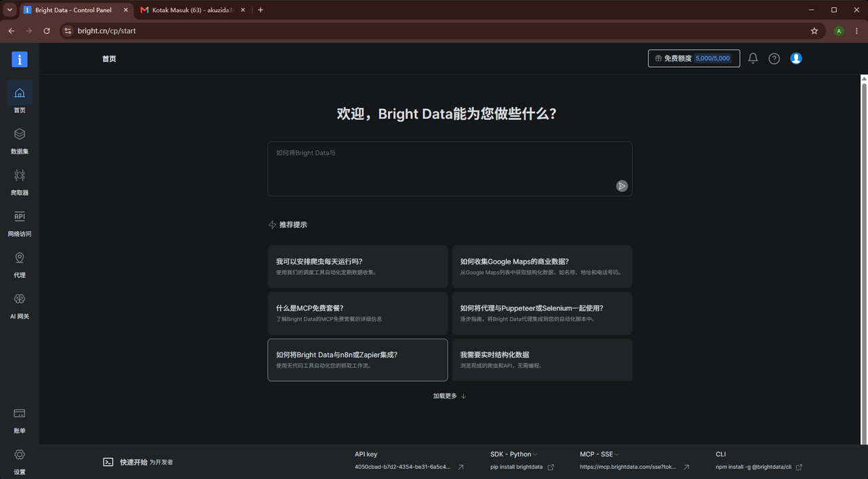
Task: Bookmark this page with star icon
Action: (x=814, y=30)
